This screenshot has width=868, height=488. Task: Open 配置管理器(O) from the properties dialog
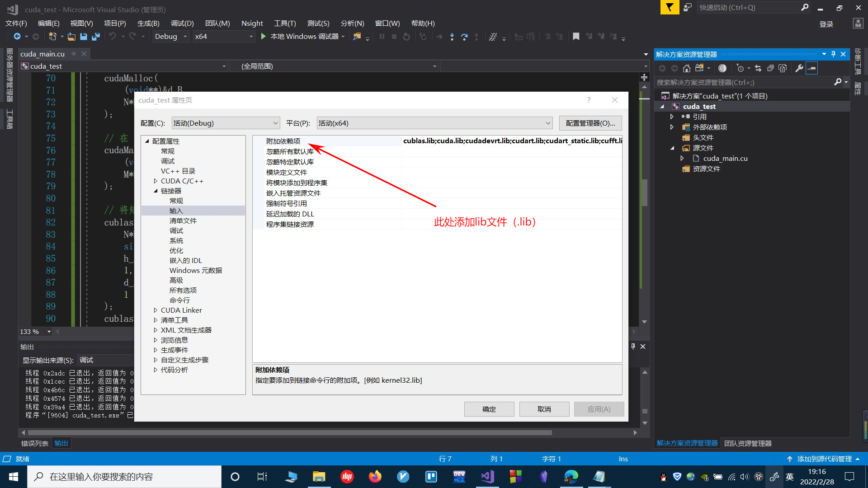click(x=590, y=123)
